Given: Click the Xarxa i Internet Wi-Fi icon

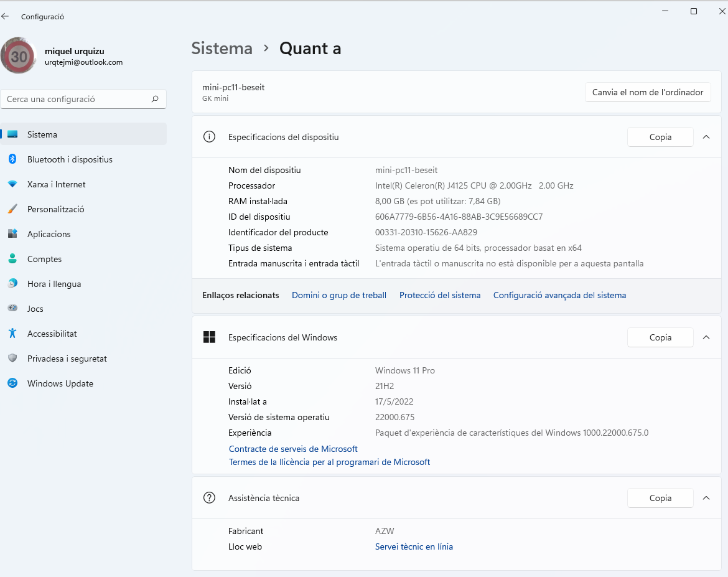Looking at the screenshot, I should coord(12,184).
